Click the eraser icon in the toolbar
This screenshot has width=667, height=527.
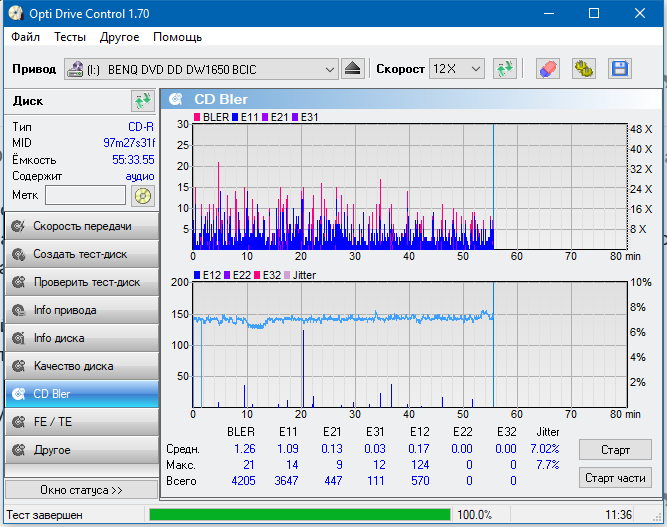click(548, 69)
